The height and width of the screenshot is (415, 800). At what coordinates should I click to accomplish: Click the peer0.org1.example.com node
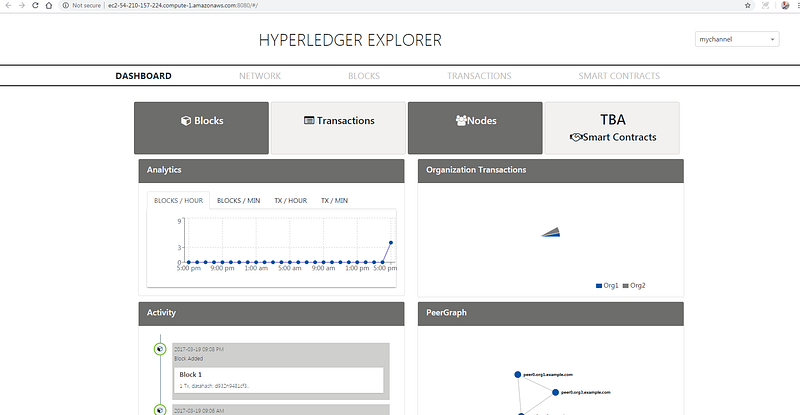coord(517,375)
